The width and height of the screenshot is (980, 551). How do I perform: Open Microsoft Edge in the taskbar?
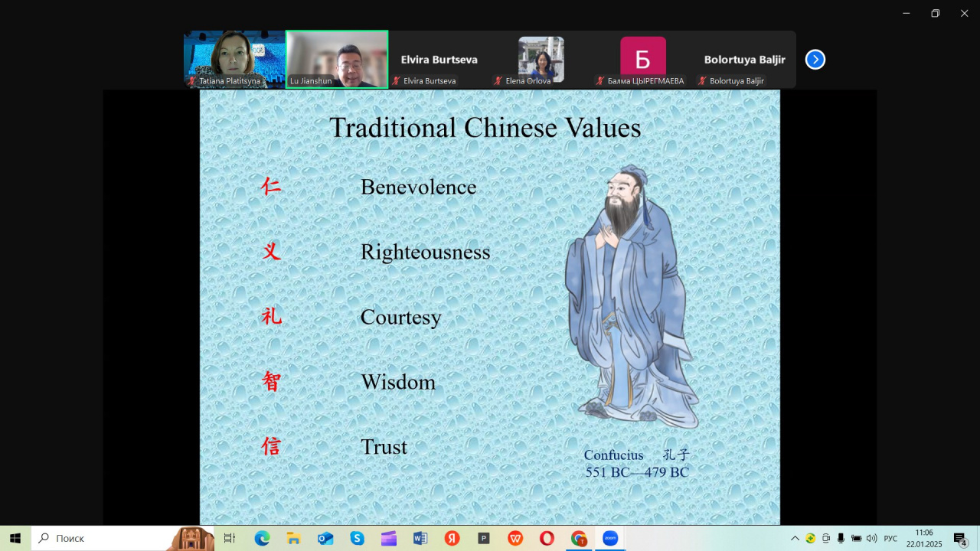pos(262,538)
